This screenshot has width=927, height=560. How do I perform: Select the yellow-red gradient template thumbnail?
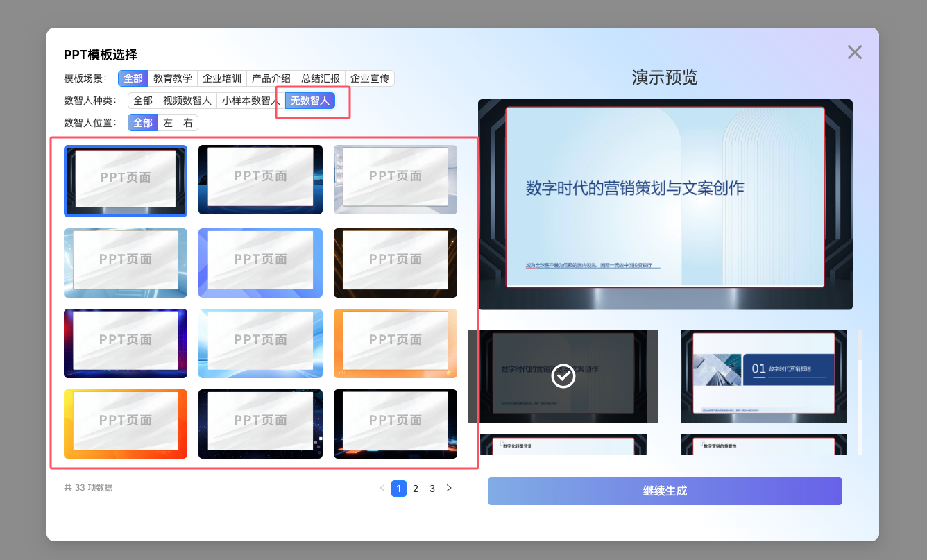(126, 424)
